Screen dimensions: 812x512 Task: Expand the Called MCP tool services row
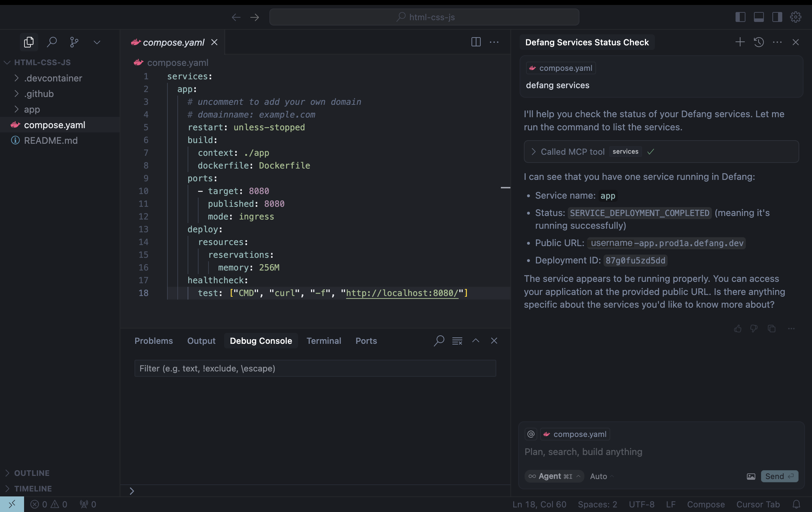pyautogui.click(x=661, y=152)
